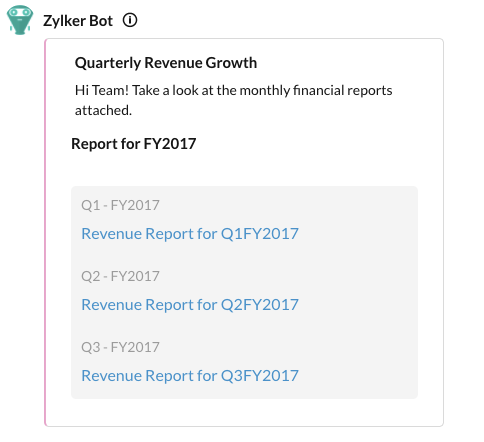Image resolution: width=484 pixels, height=442 pixels.
Task: Click the Zylker Bot robot avatar
Action: (20, 20)
